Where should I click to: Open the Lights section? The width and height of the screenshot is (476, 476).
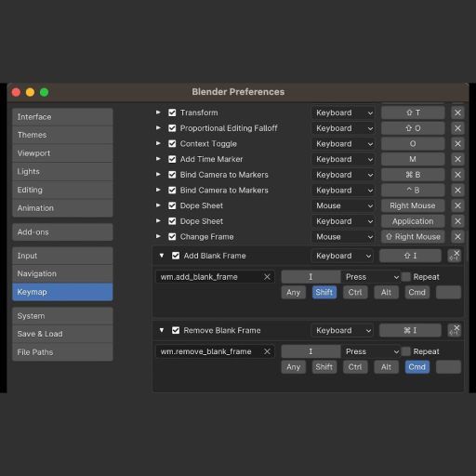pyautogui.click(x=62, y=171)
